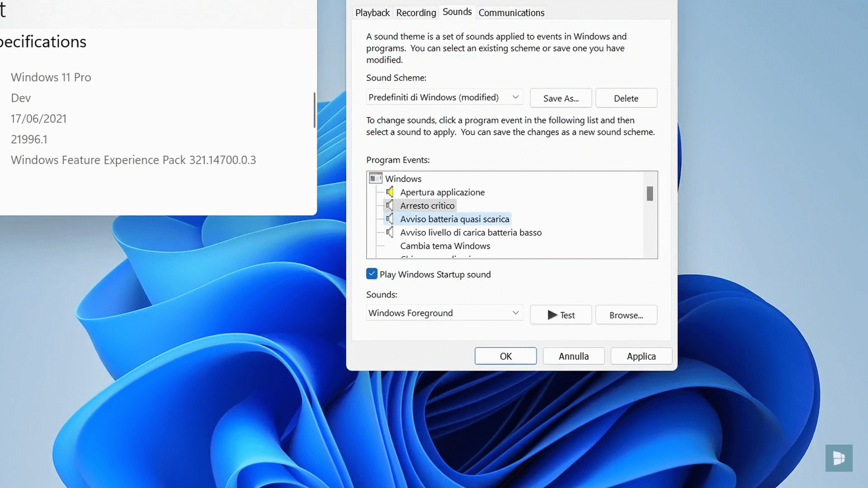Click the Windows 11 Pro text in Settings
This screenshot has width=868, height=488.
51,77
